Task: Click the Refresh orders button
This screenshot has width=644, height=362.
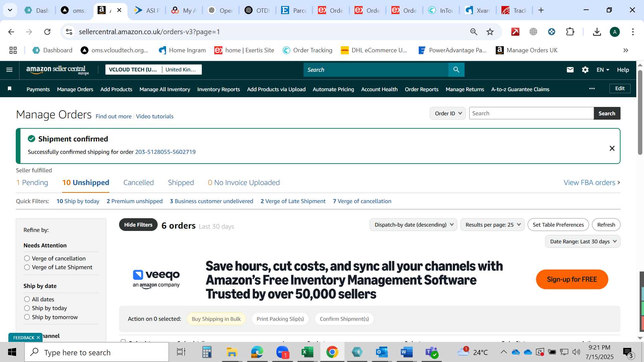Action: click(606, 225)
